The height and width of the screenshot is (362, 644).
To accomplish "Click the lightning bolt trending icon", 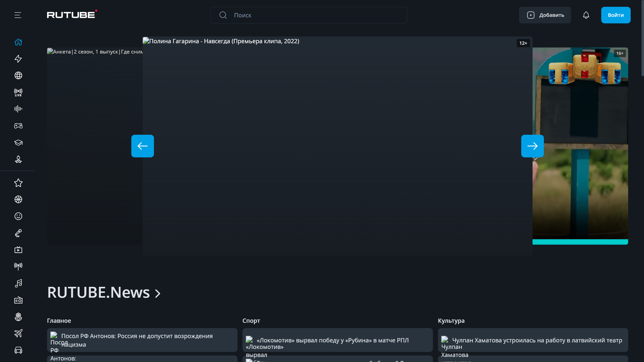I will coord(18,59).
